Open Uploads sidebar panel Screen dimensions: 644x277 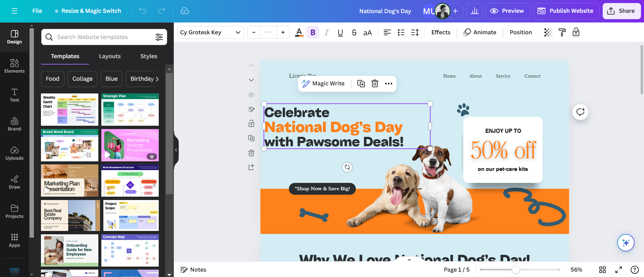tap(14, 153)
